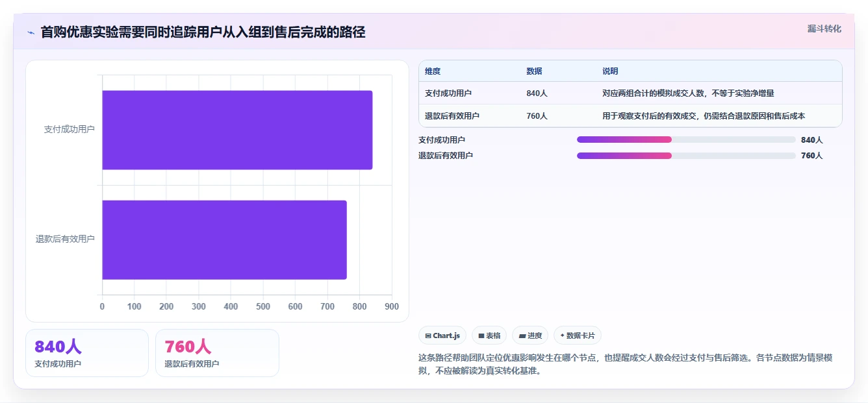Image resolution: width=868 pixels, height=403 pixels.
Task: Click the 支付成功用户 progress label
Action: point(442,140)
